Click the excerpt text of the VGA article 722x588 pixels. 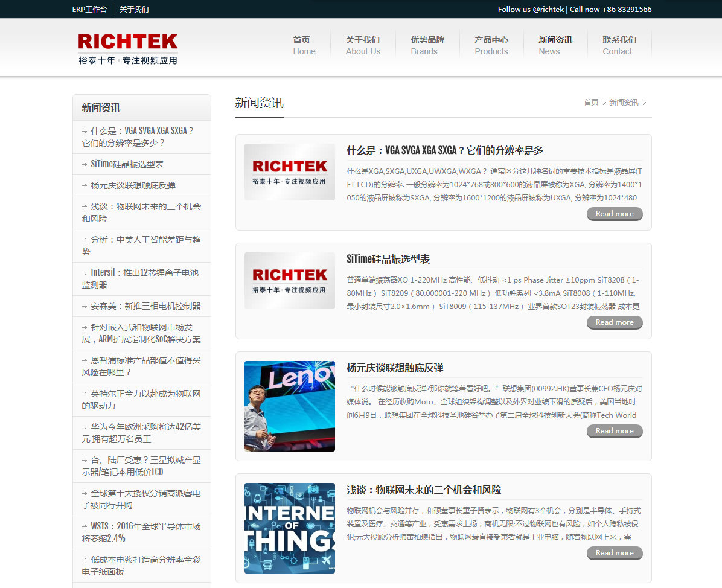click(x=494, y=184)
